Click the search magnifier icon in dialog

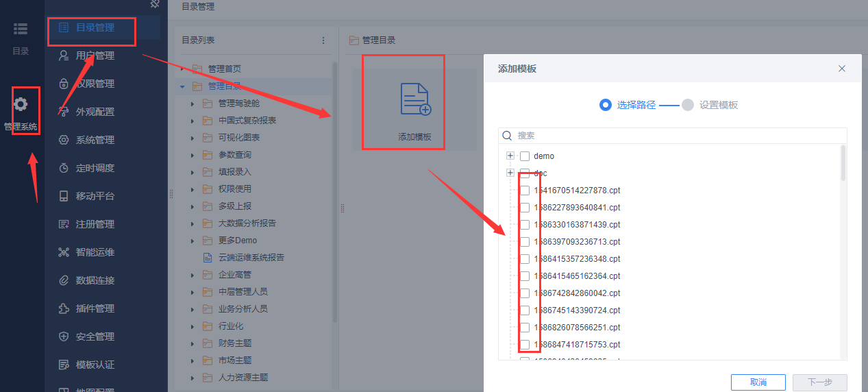[x=508, y=136]
